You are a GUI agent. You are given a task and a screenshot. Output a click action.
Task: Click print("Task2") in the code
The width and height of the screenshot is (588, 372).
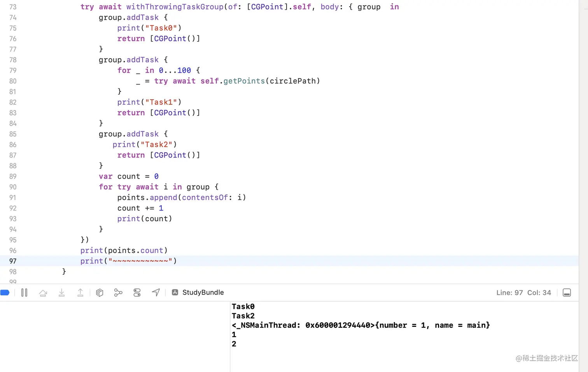tap(145, 144)
